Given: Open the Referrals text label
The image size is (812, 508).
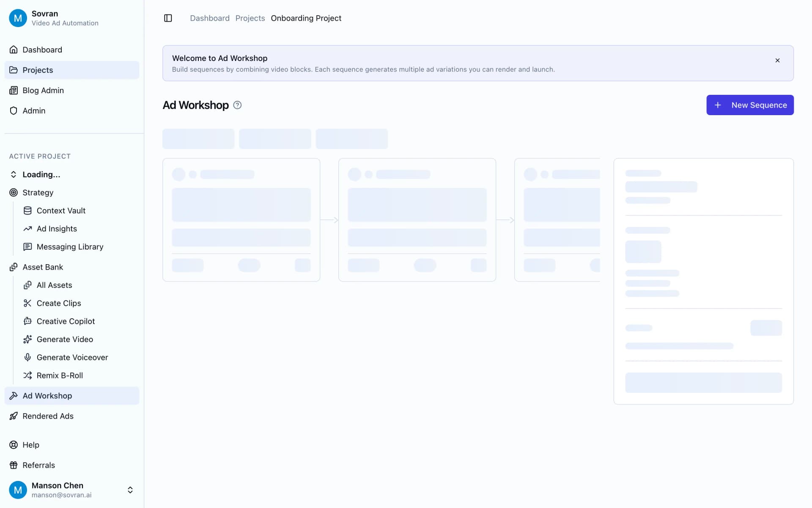Looking at the screenshot, I should coord(38,465).
